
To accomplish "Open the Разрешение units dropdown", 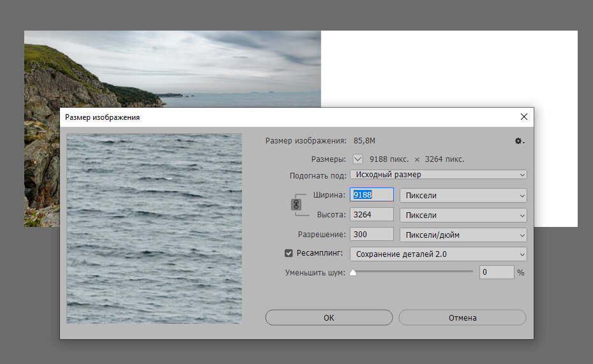I will click(464, 235).
